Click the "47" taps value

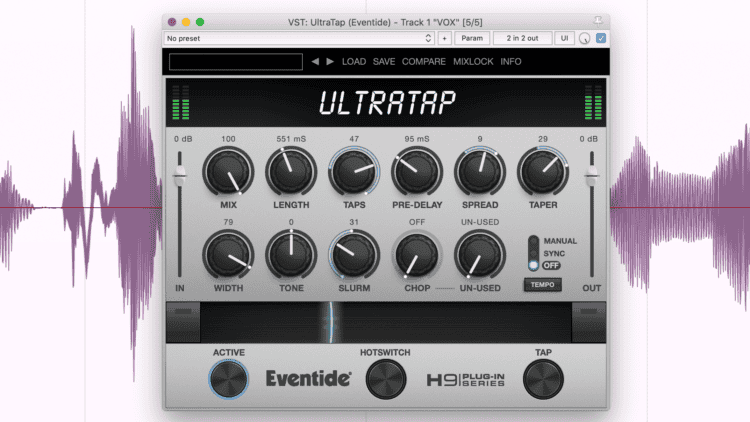354,139
